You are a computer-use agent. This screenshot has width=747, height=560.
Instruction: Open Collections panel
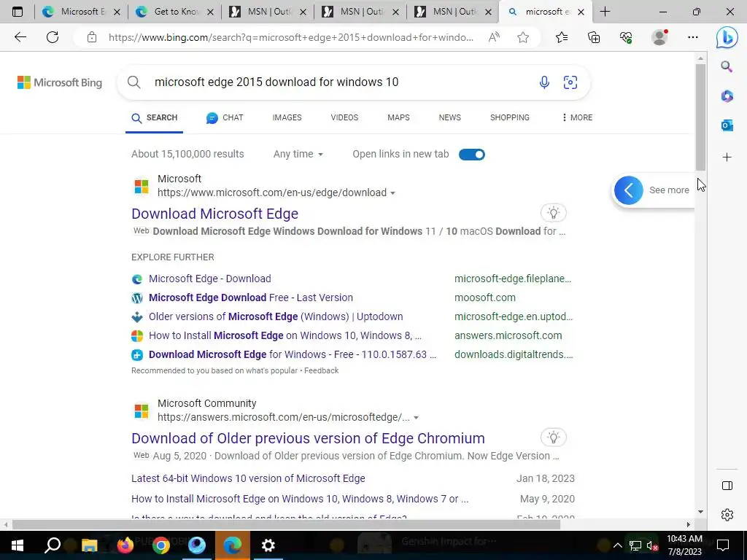click(594, 37)
